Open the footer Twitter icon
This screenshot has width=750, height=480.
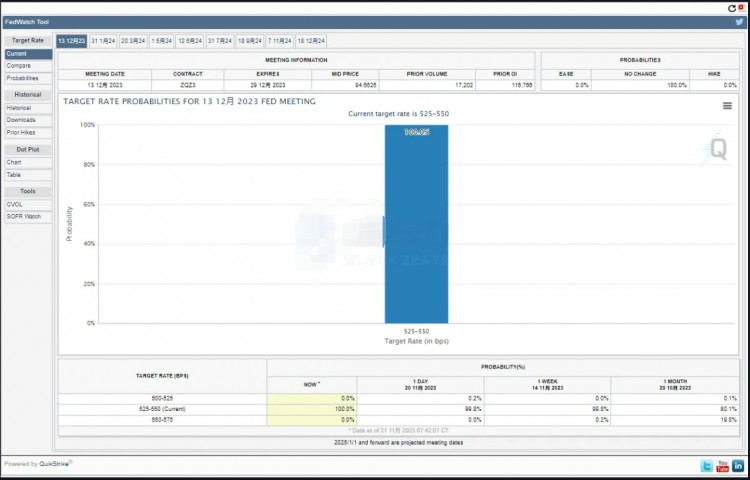[706, 466]
